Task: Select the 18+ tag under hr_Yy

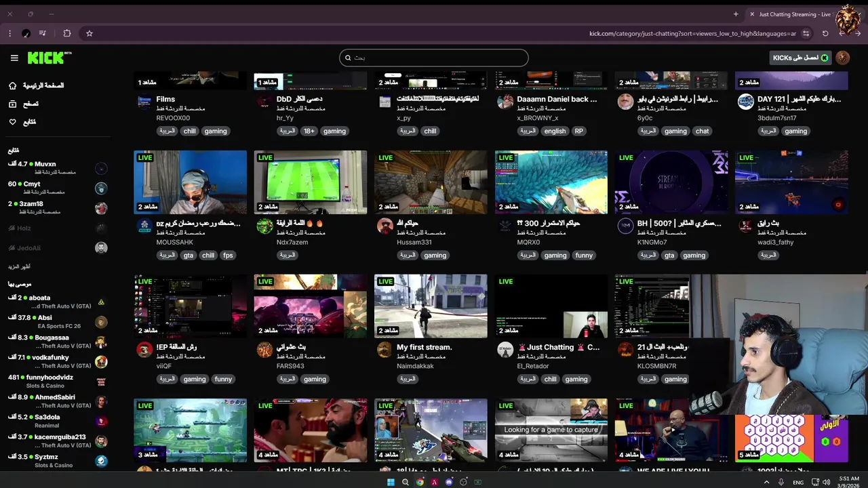Action: [309, 131]
